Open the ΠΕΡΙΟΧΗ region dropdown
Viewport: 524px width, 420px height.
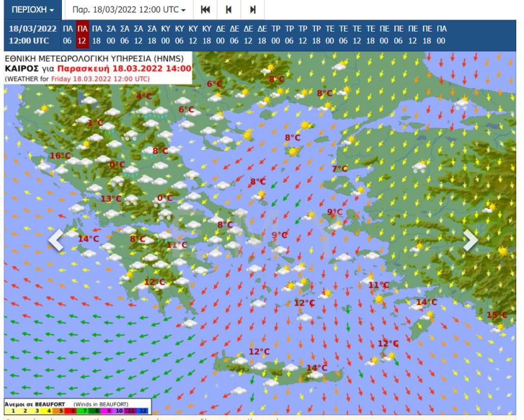(x=33, y=10)
